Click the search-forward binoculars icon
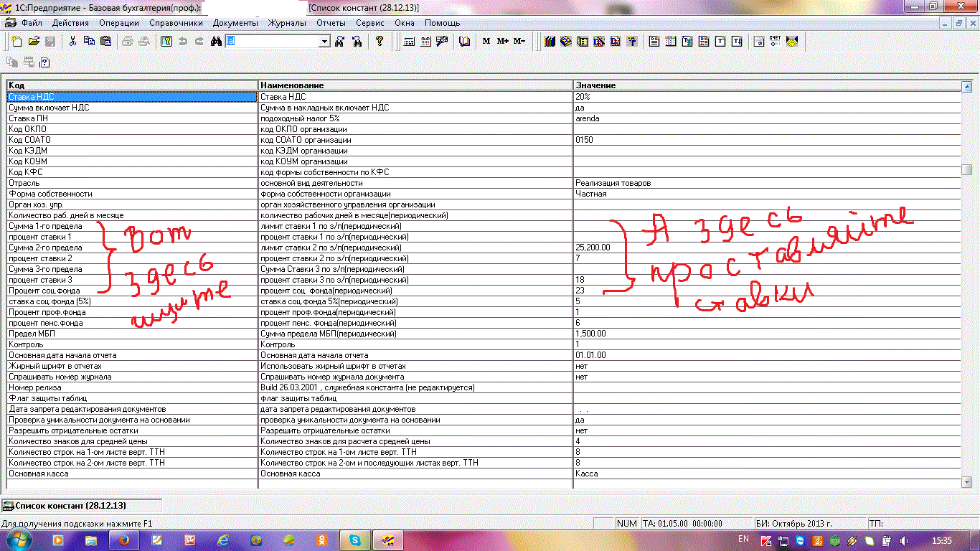980x551 pixels. [x=340, y=41]
